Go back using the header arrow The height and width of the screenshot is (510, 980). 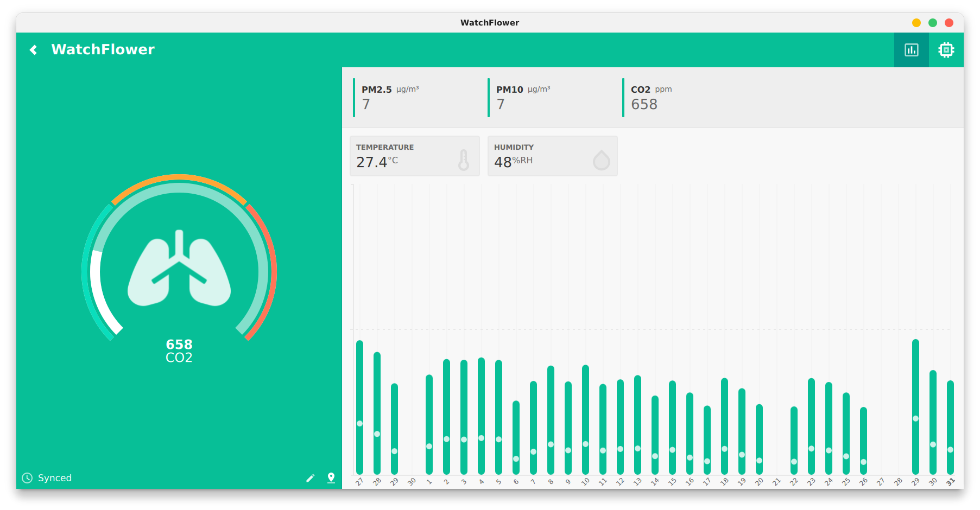coord(34,50)
